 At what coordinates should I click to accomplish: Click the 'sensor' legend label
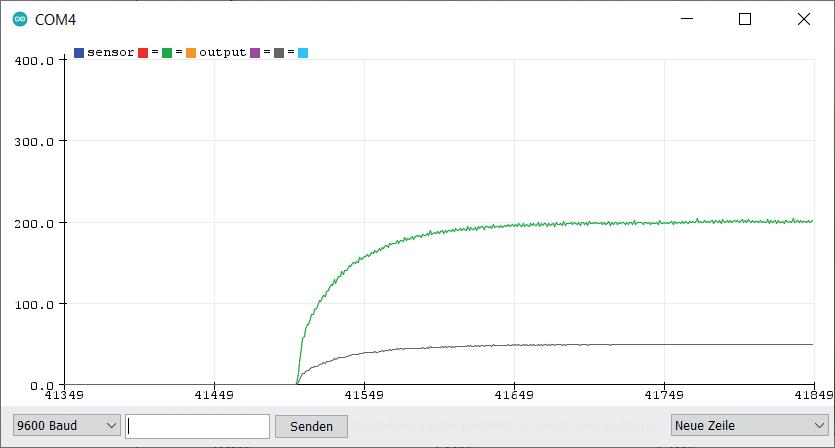[110, 53]
